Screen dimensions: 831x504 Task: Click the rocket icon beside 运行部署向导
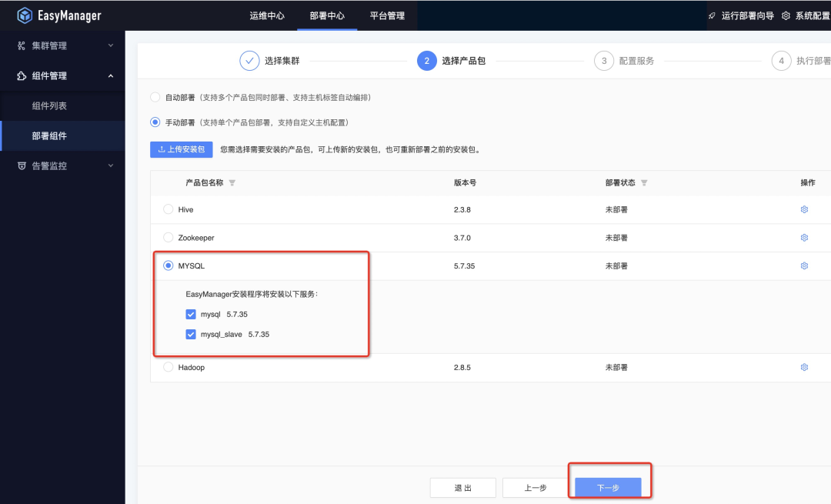pyautogui.click(x=712, y=16)
